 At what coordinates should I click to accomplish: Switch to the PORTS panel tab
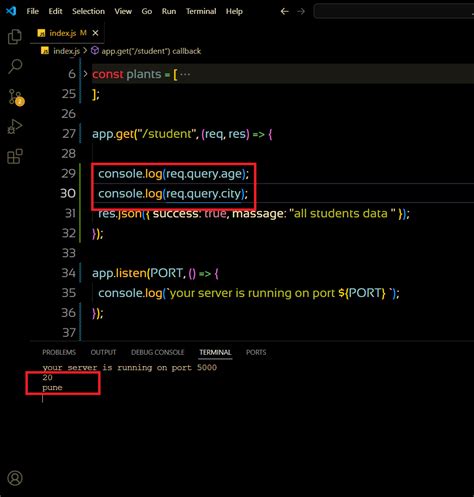(256, 352)
